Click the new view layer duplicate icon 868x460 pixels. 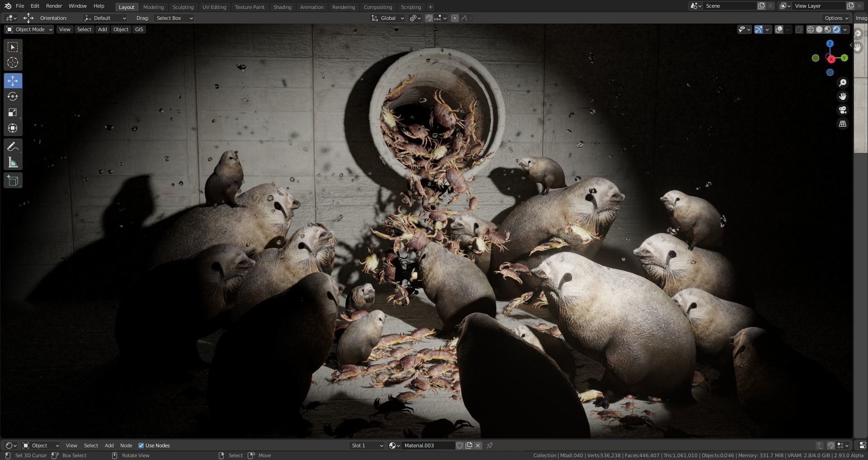point(850,6)
